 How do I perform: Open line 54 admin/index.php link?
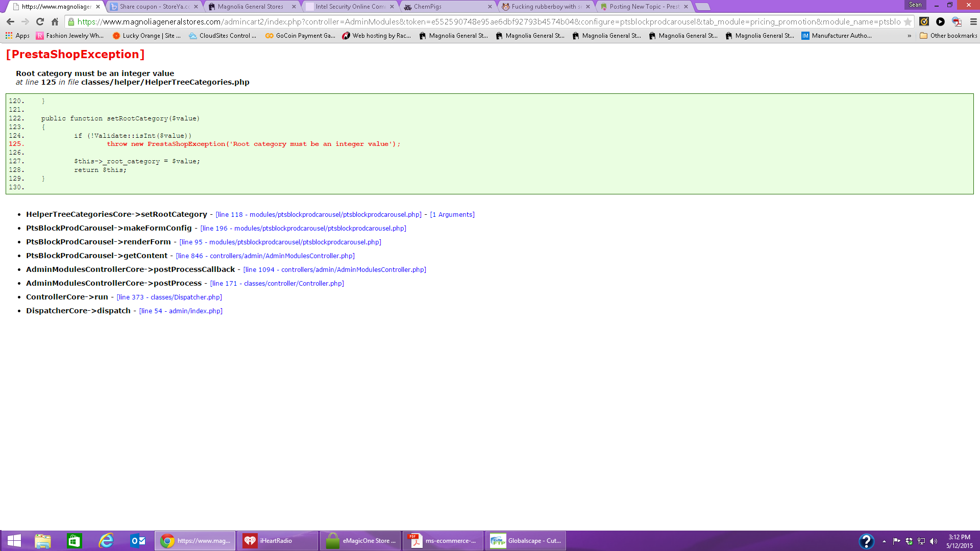coord(181,311)
